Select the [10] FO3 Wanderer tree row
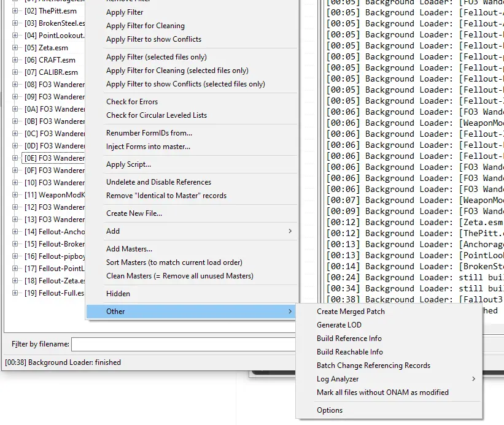This screenshot has width=504, height=425. point(55,183)
